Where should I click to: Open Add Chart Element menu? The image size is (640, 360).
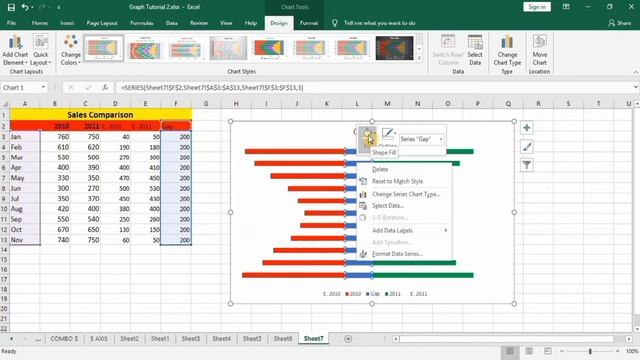15,50
